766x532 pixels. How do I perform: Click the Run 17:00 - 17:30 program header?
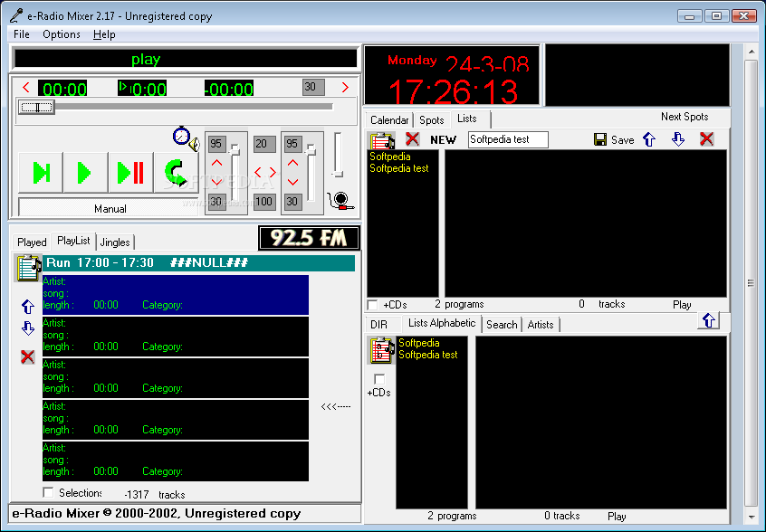tap(199, 263)
